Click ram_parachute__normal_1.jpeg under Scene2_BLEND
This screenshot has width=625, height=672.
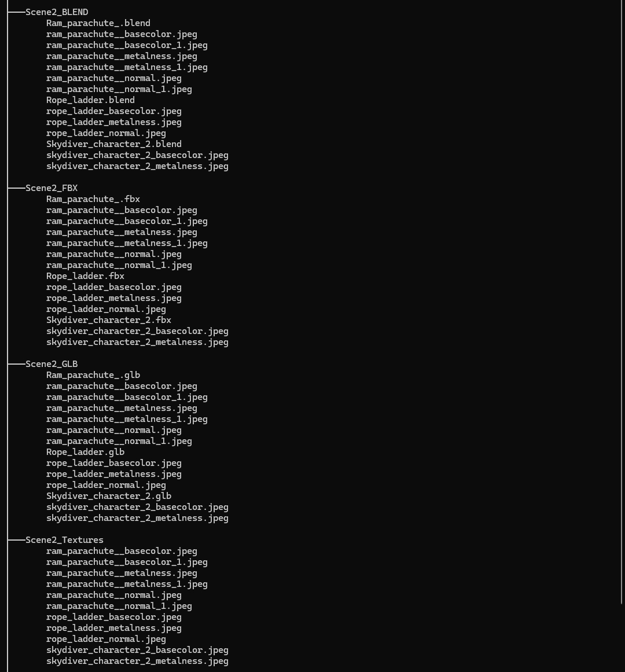tap(119, 89)
